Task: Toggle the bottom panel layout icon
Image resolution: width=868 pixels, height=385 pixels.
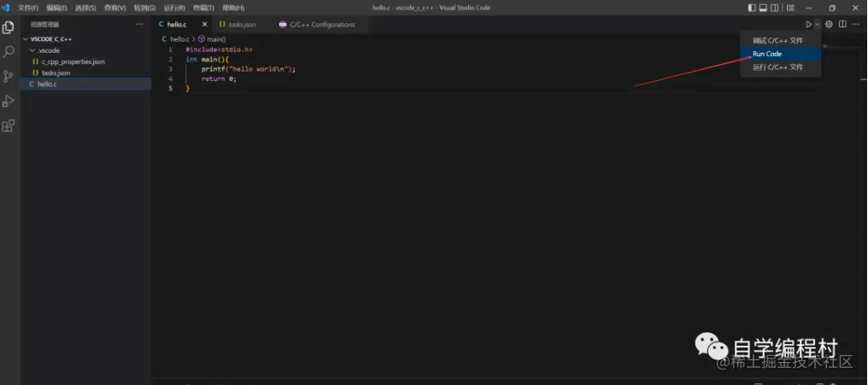Action: pyautogui.click(x=763, y=8)
